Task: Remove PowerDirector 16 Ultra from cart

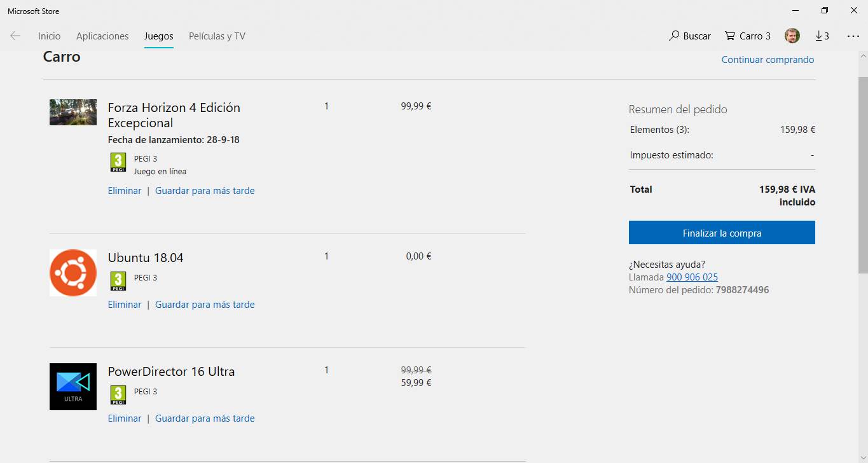Action: pyautogui.click(x=125, y=418)
